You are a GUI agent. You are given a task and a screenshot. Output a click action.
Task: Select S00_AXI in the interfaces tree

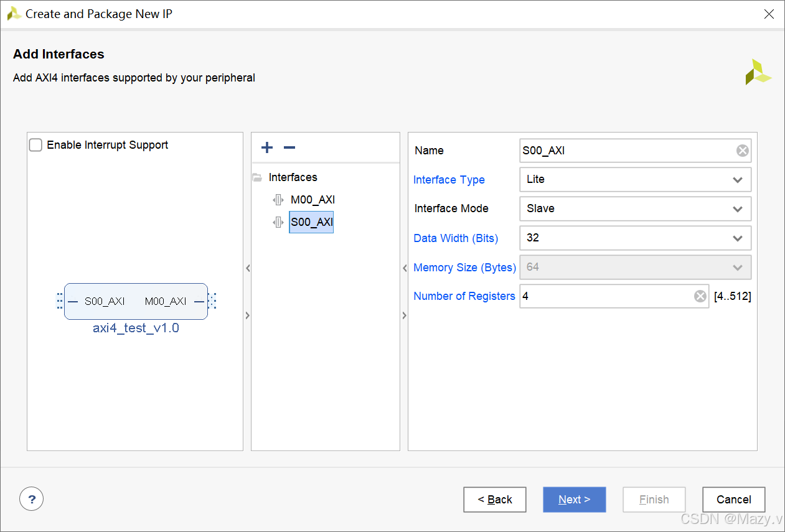(x=312, y=222)
